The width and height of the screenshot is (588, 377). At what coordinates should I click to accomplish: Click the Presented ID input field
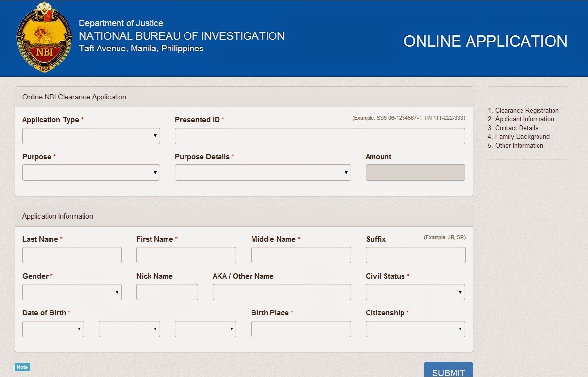click(x=319, y=136)
